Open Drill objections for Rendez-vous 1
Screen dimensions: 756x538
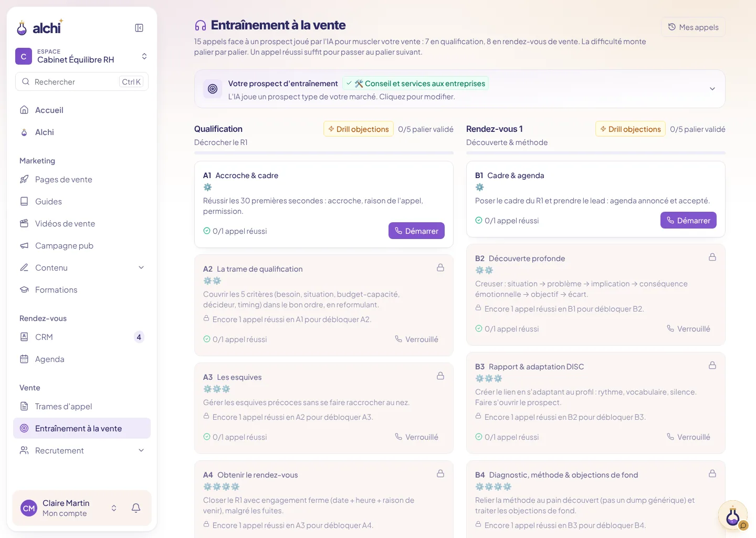click(x=631, y=129)
